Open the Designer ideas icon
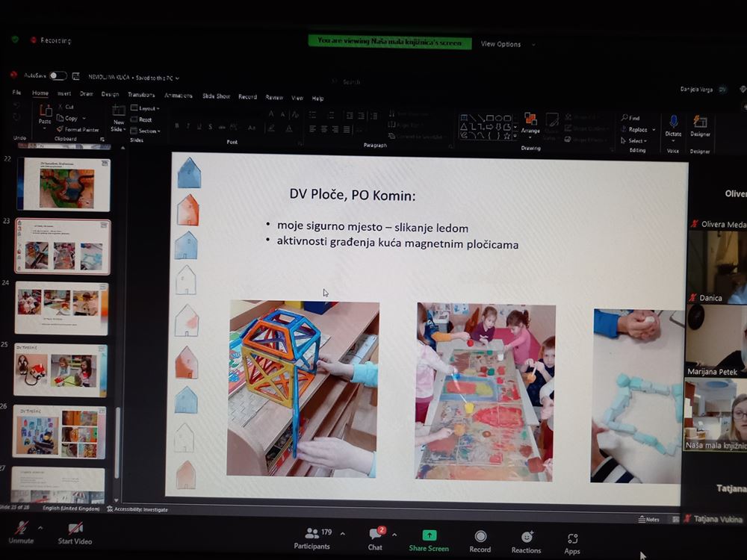747x560 pixels. click(700, 122)
